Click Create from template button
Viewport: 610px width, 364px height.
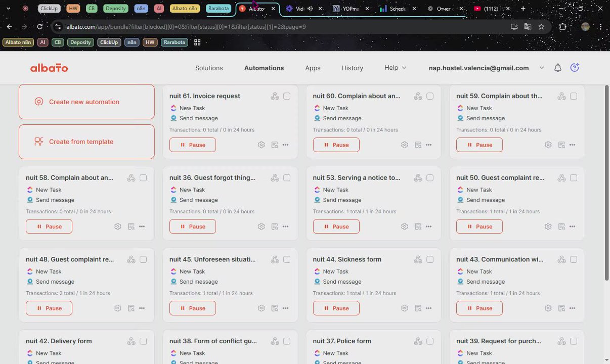(86, 142)
